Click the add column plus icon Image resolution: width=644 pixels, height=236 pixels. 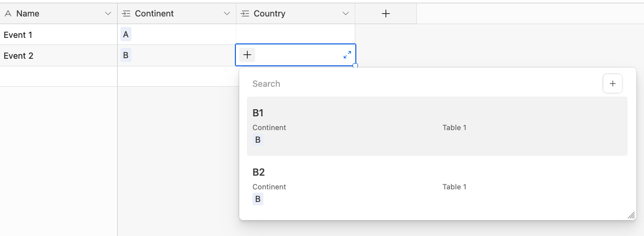[x=386, y=14]
